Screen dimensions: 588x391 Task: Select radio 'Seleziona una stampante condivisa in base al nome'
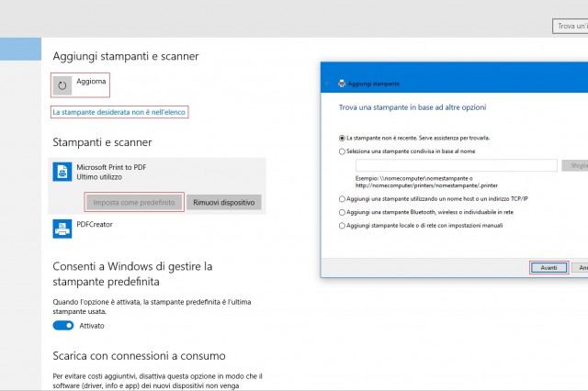click(342, 151)
